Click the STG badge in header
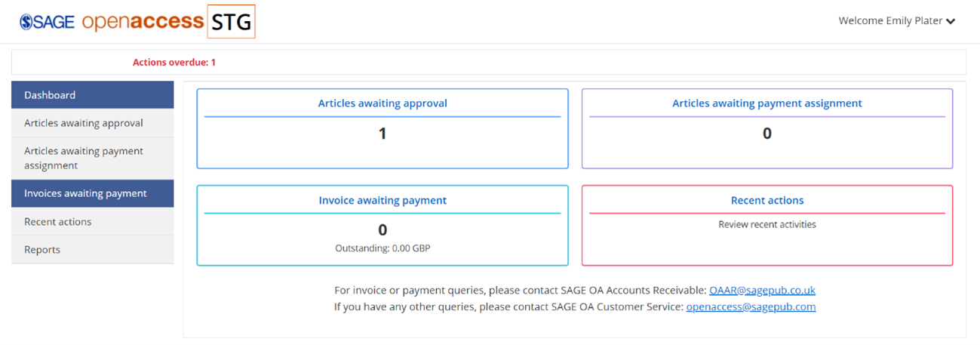The width and height of the screenshot is (980, 345). (x=232, y=21)
